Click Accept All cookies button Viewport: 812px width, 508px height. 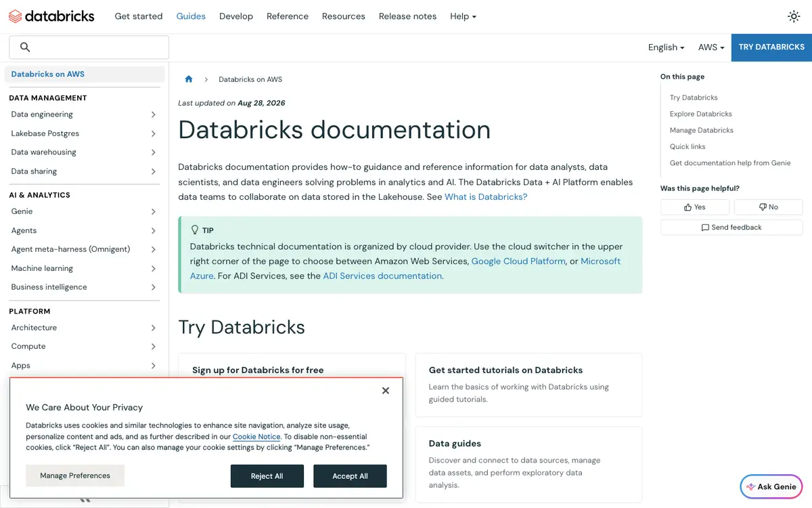coord(350,476)
